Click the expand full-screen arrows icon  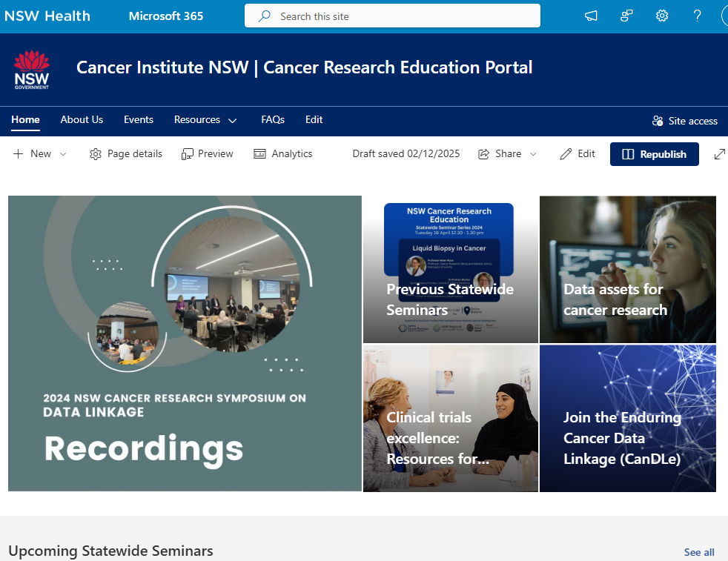coord(720,154)
